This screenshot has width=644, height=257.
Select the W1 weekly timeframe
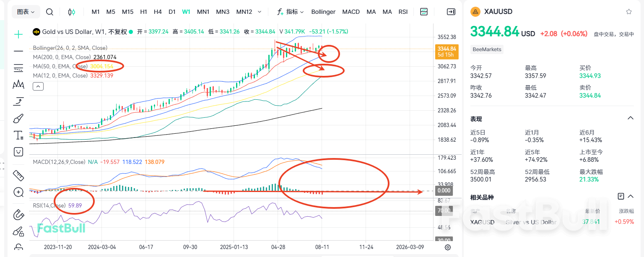tap(186, 12)
